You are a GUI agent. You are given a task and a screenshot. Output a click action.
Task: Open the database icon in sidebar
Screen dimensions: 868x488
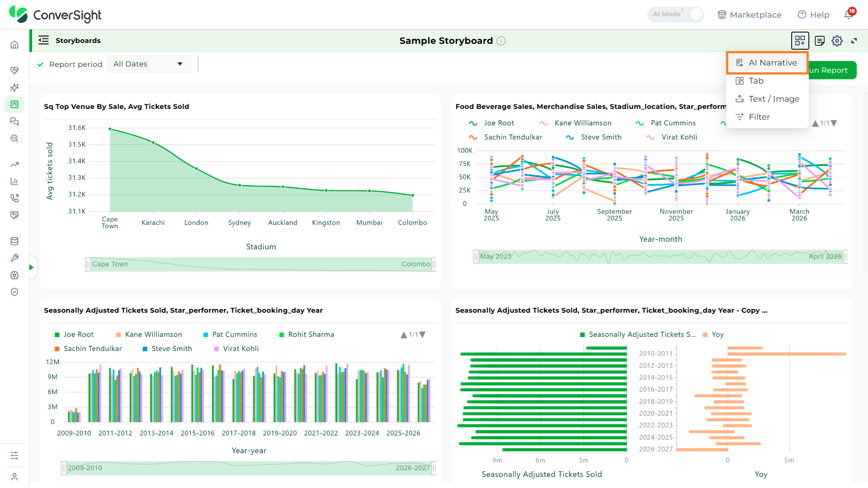click(14, 241)
